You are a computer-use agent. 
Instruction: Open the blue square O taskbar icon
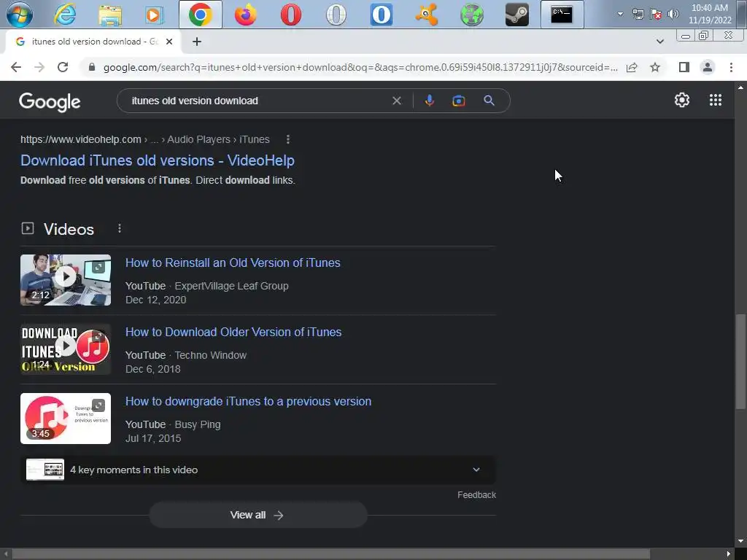381,15
